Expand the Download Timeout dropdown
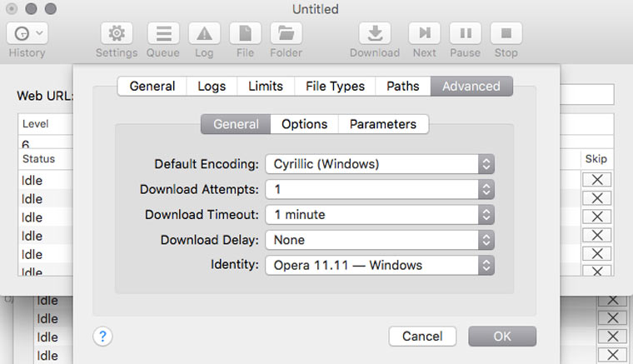Screen dimensions: 633x364 tap(380, 215)
